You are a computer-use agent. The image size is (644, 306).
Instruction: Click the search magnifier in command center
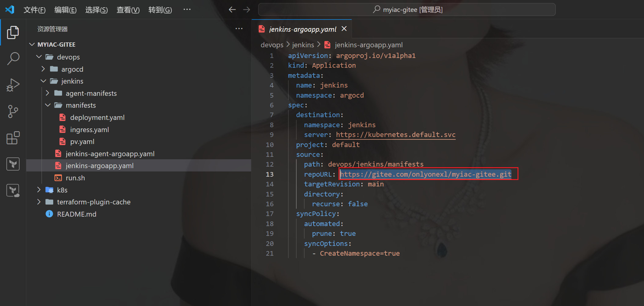pyautogui.click(x=377, y=9)
